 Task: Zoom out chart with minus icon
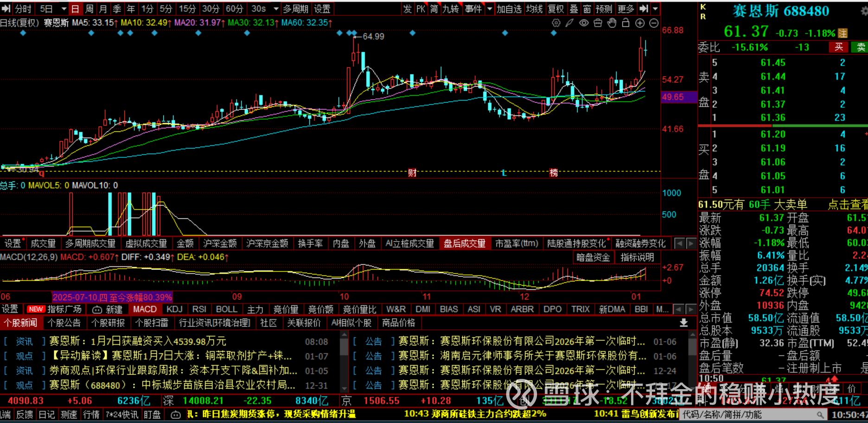click(654, 23)
